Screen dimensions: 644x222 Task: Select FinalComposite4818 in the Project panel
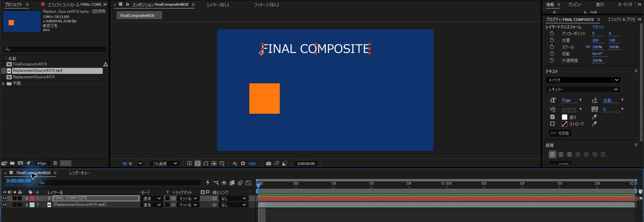coord(30,64)
